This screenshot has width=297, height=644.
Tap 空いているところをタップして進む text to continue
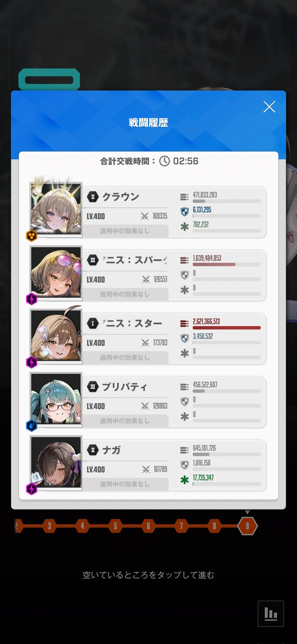pyautogui.click(x=148, y=575)
